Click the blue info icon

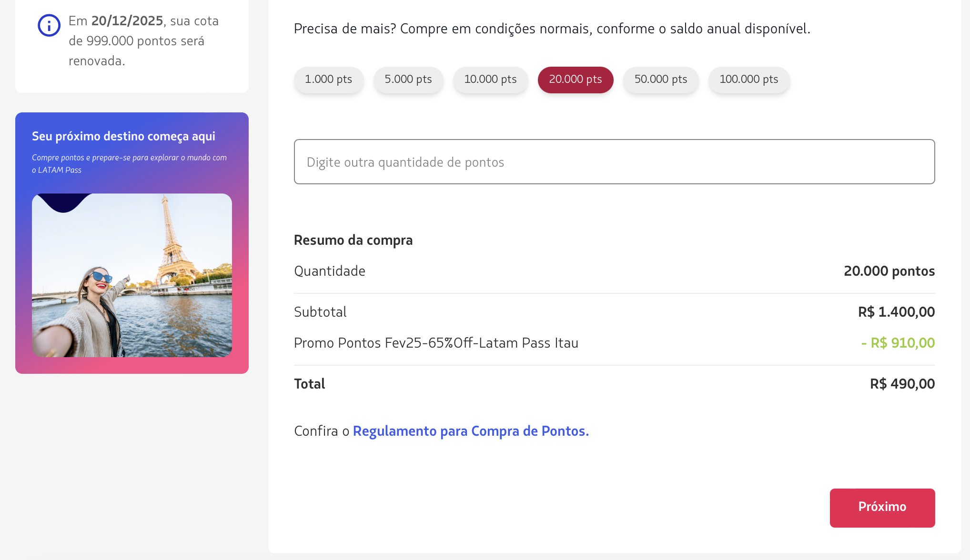click(x=49, y=25)
